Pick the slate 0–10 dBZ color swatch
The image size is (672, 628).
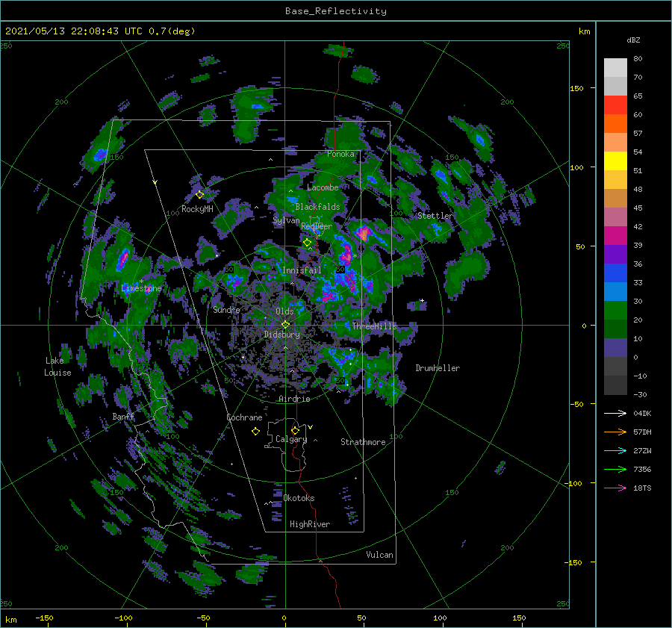point(615,348)
